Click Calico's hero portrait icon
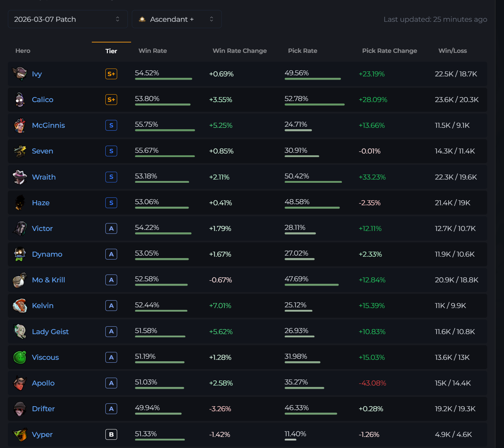The image size is (504, 448). coord(20,100)
